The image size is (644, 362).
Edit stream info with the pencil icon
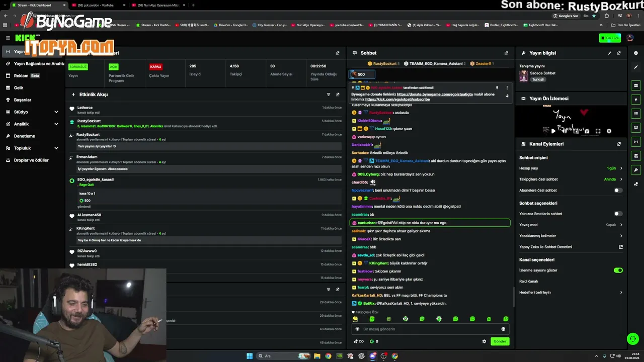(x=610, y=53)
